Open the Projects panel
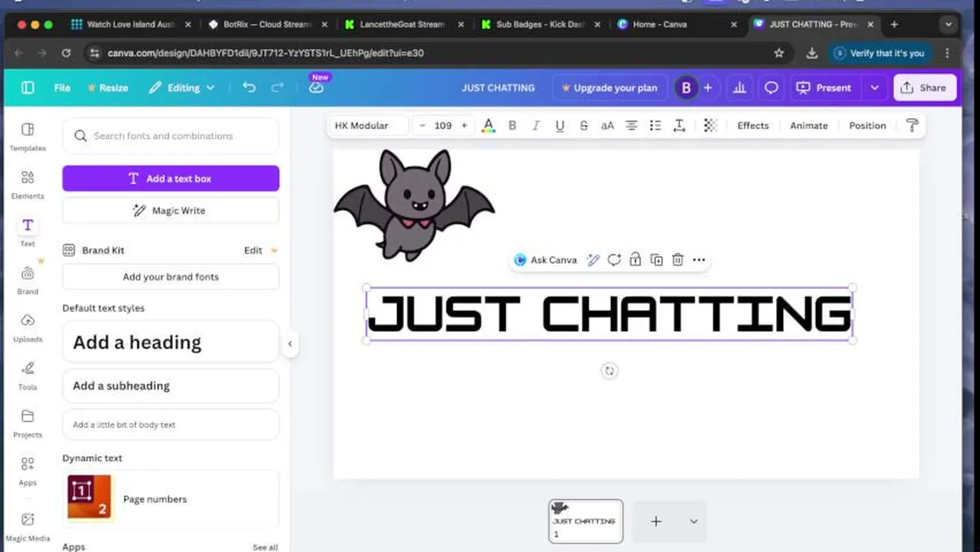Image resolution: width=980 pixels, height=552 pixels. [28, 423]
